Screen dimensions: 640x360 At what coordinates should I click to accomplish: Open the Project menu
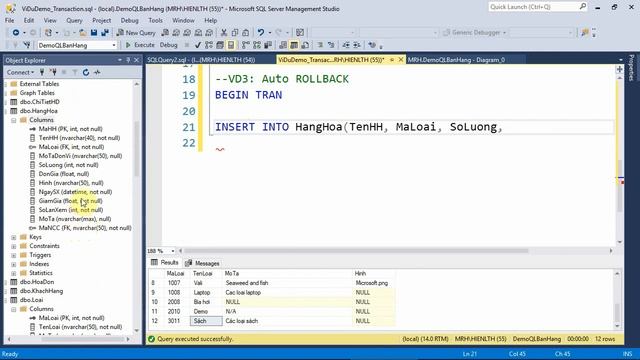point(101,20)
